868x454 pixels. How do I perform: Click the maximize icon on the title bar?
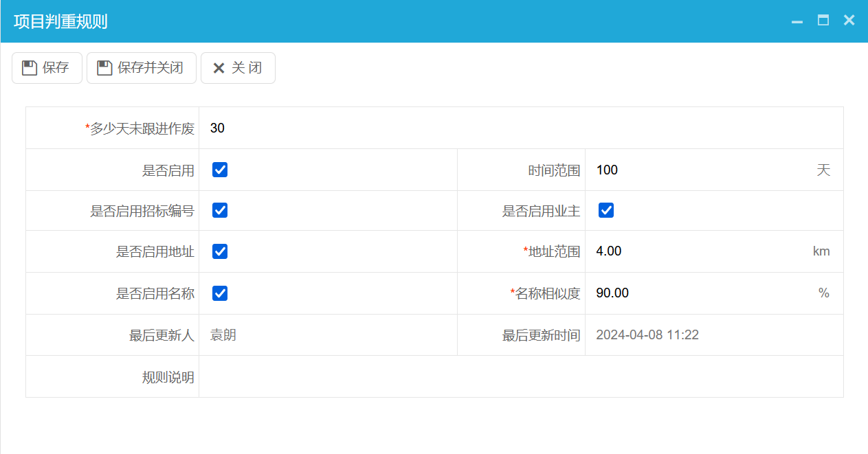tap(823, 21)
